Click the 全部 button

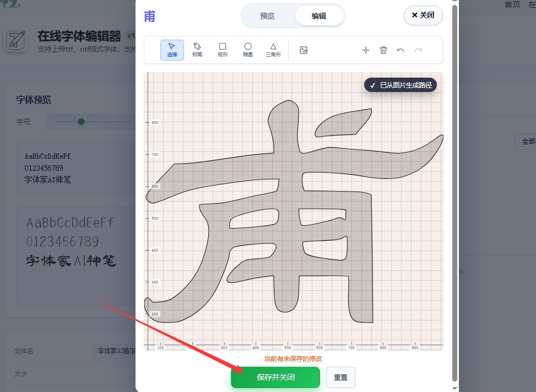tap(528, 141)
